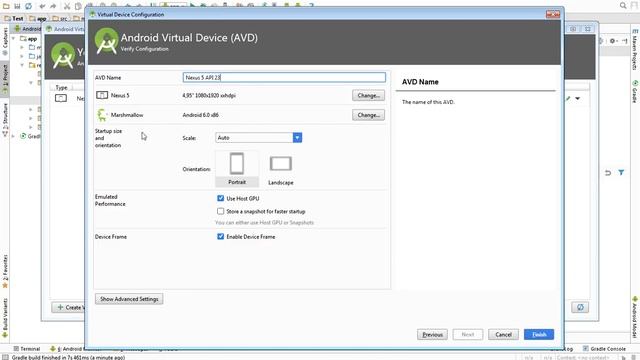640x360 pixels.
Task: Click the Previous button
Action: pyautogui.click(x=432, y=334)
